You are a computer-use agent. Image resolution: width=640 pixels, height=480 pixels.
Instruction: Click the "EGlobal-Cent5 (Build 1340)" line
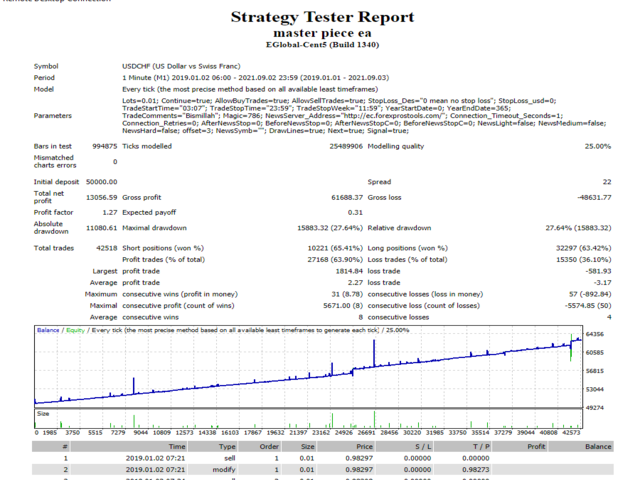[322, 45]
